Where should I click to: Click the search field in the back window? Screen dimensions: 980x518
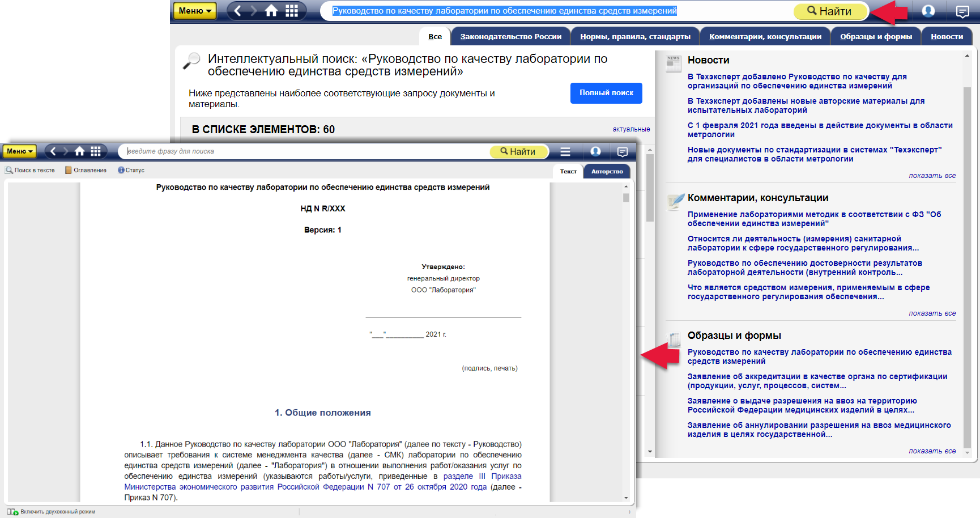point(558,11)
